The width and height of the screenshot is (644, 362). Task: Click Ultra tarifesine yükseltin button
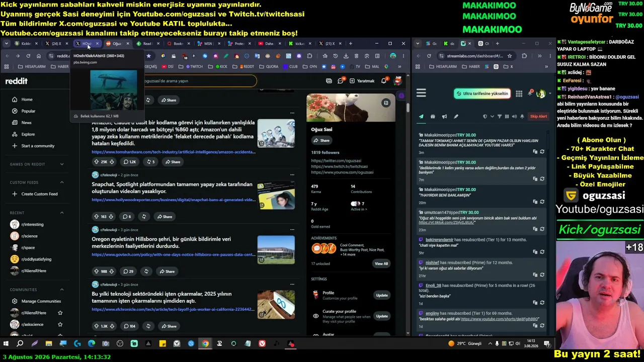[x=482, y=94]
